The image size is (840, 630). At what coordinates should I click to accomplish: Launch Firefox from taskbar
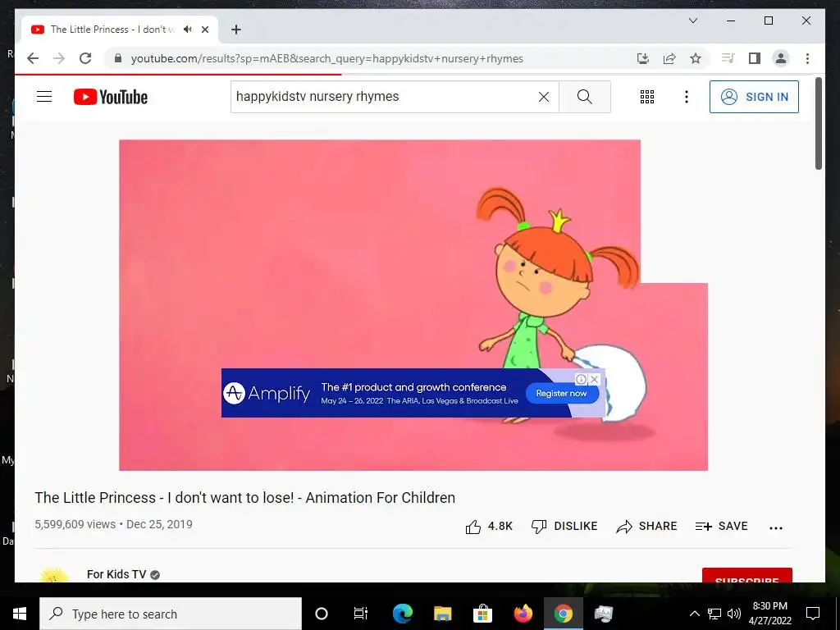click(x=523, y=614)
